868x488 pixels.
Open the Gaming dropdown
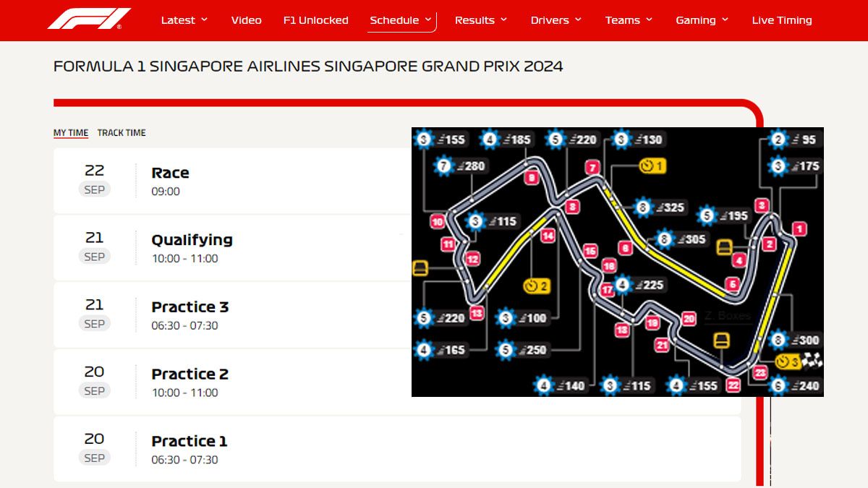702,20
